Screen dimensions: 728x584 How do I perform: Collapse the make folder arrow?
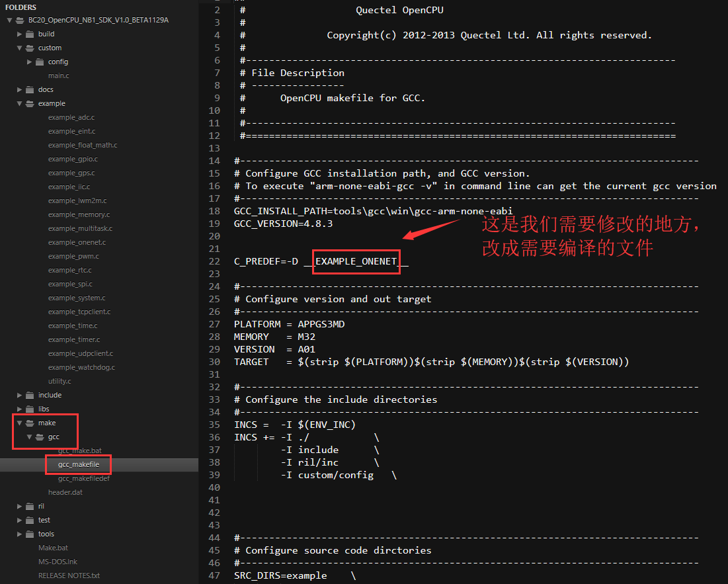pyautogui.click(x=19, y=423)
